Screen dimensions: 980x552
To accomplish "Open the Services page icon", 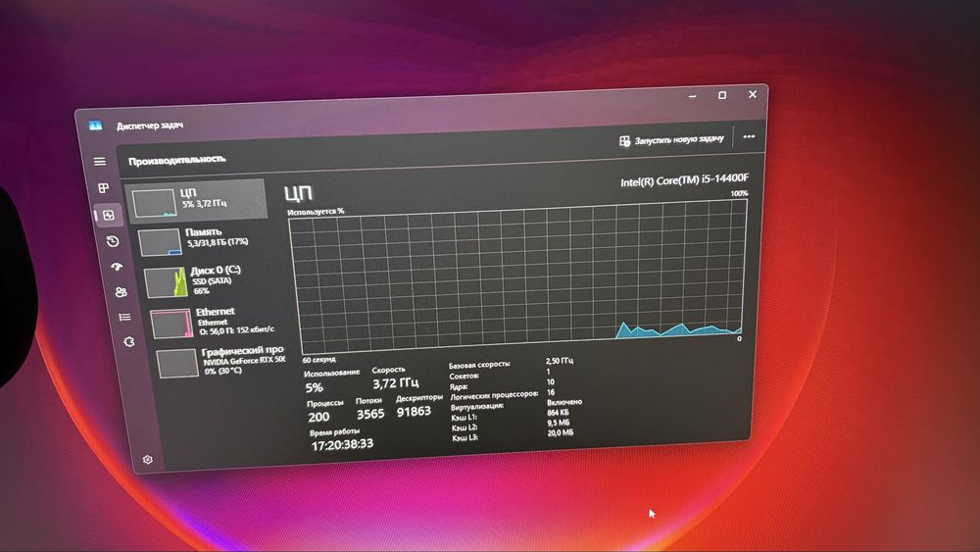I will pos(128,342).
